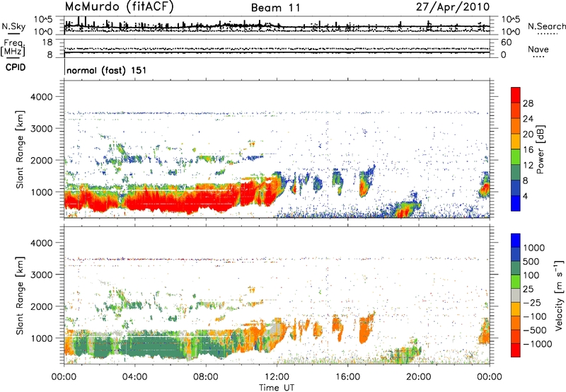Select the N.Sky legend label

[13, 26]
